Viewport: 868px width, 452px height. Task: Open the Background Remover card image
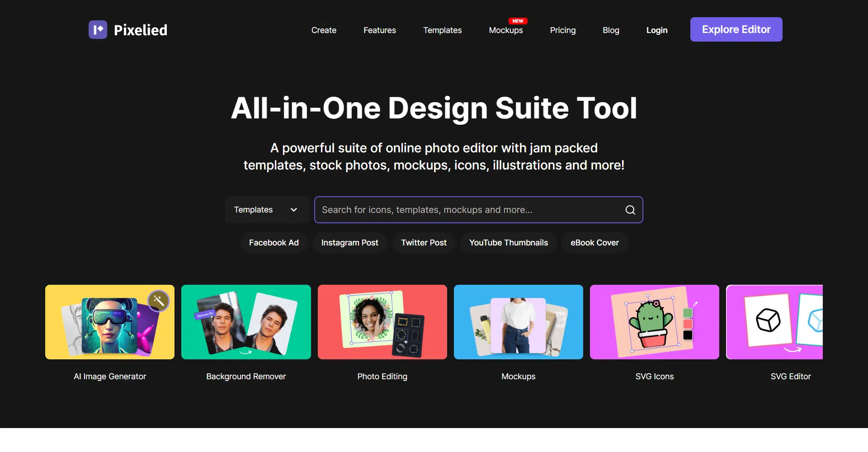[246, 322]
